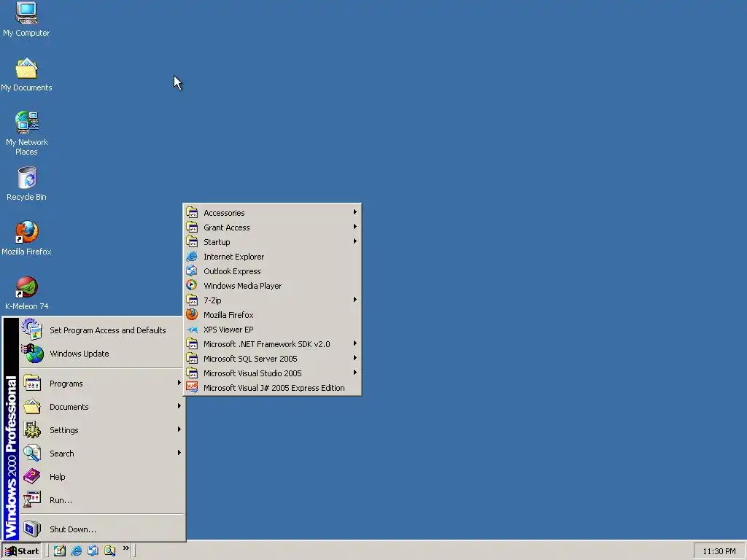Click the Search menu entry
Screen dimensions: 747x560
[101, 454]
